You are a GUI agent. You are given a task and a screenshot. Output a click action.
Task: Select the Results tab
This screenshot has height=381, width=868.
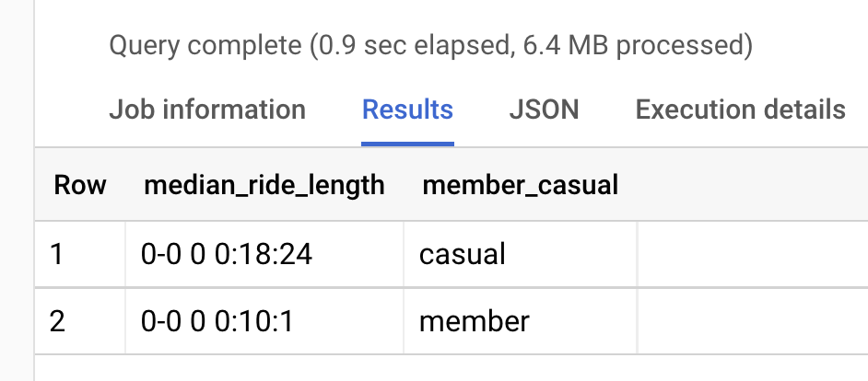coord(407,110)
